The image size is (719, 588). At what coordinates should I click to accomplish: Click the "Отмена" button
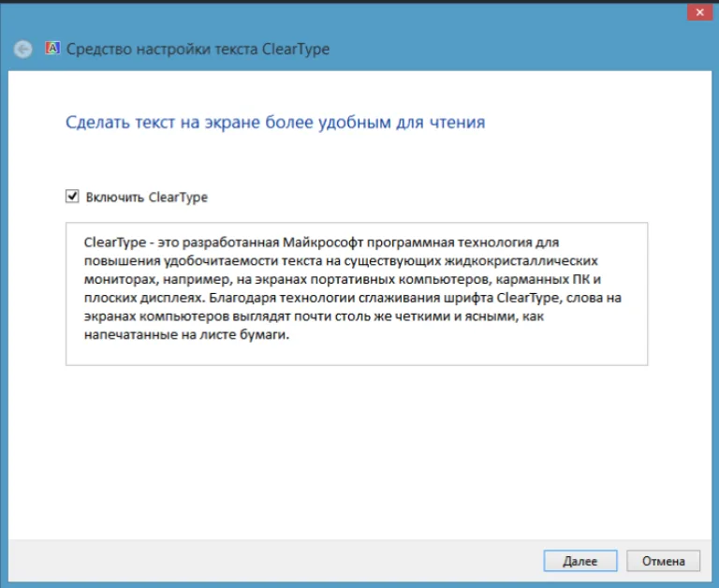tap(663, 561)
